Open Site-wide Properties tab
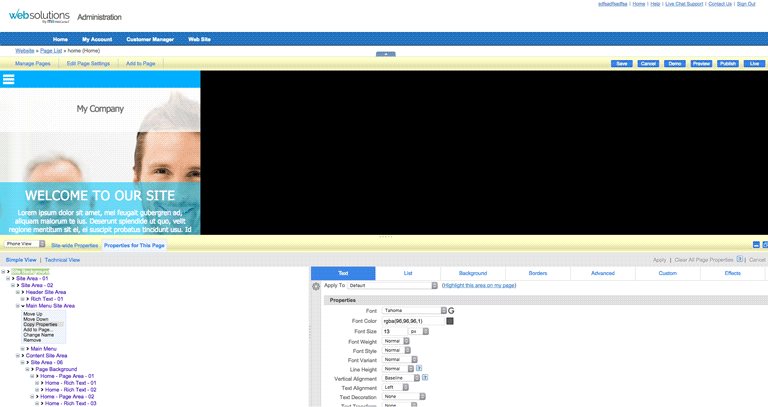 74,245
